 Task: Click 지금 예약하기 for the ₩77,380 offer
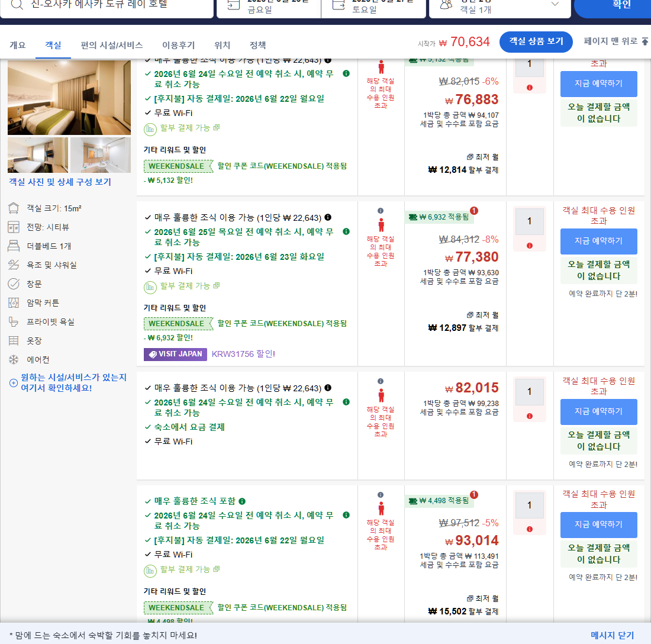coord(599,241)
